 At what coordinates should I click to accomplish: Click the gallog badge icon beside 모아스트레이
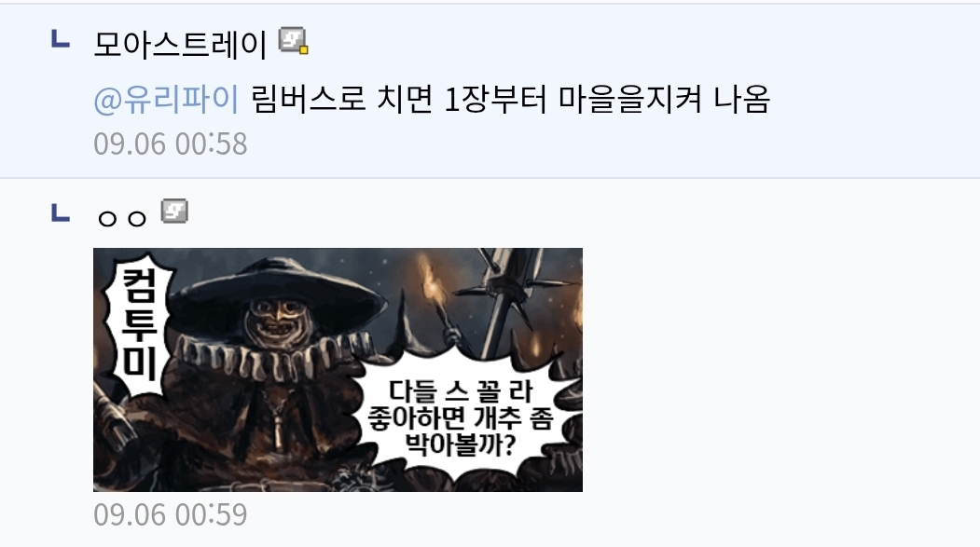pos(293,41)
